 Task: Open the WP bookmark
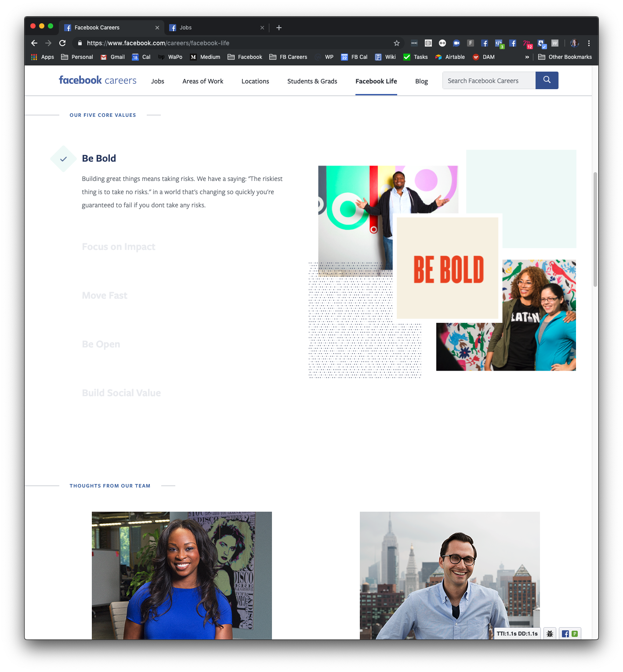pyautogui.click(x=324, y=57)
